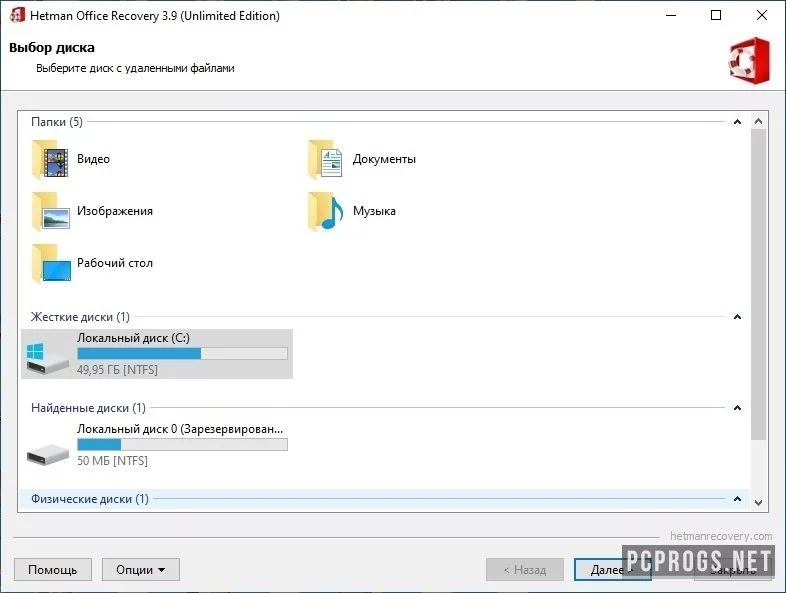
Task: Proceed with the Далее button
Action: tap(613, 570)
